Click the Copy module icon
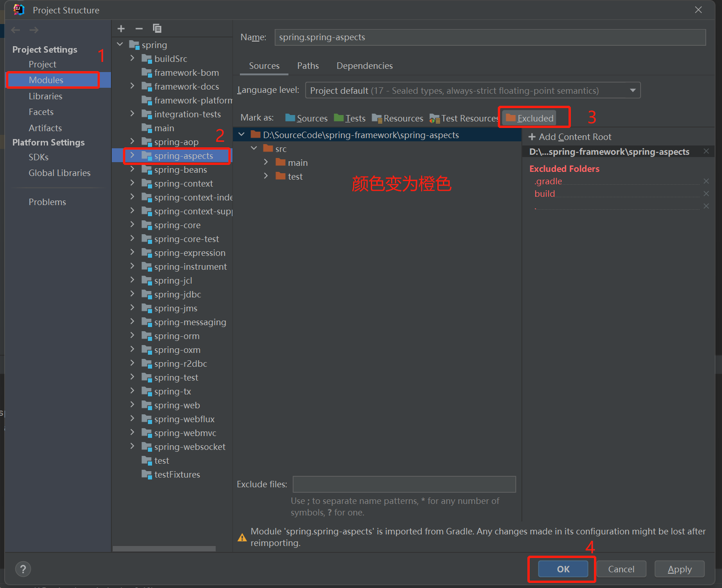722x588 pixels. tap(157, 29)
